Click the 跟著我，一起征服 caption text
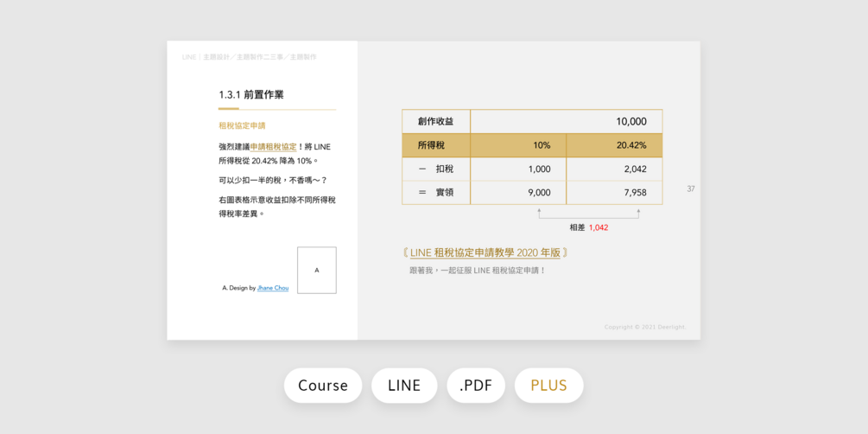The image size is (868, 434). pos(478,271)
